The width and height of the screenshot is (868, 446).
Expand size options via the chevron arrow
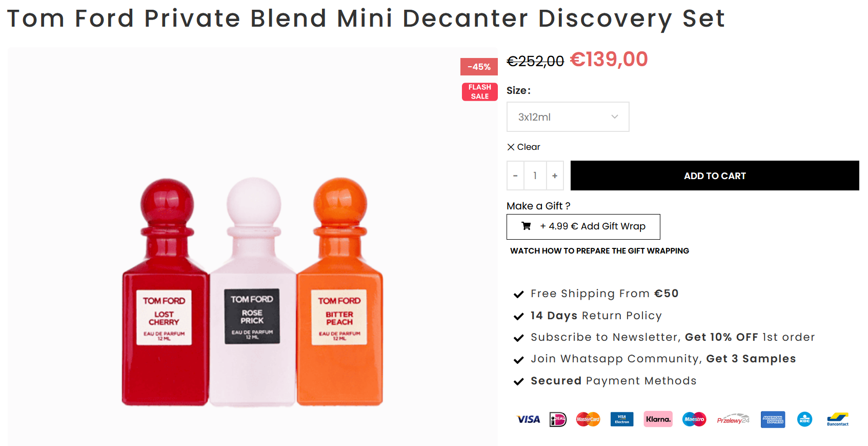click(x=615, y=117)
